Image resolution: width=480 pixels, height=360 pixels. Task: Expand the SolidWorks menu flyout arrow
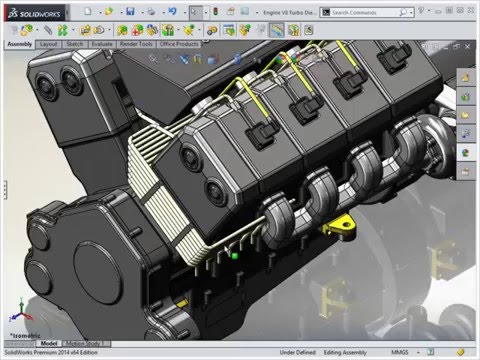[x=67, y=13]
